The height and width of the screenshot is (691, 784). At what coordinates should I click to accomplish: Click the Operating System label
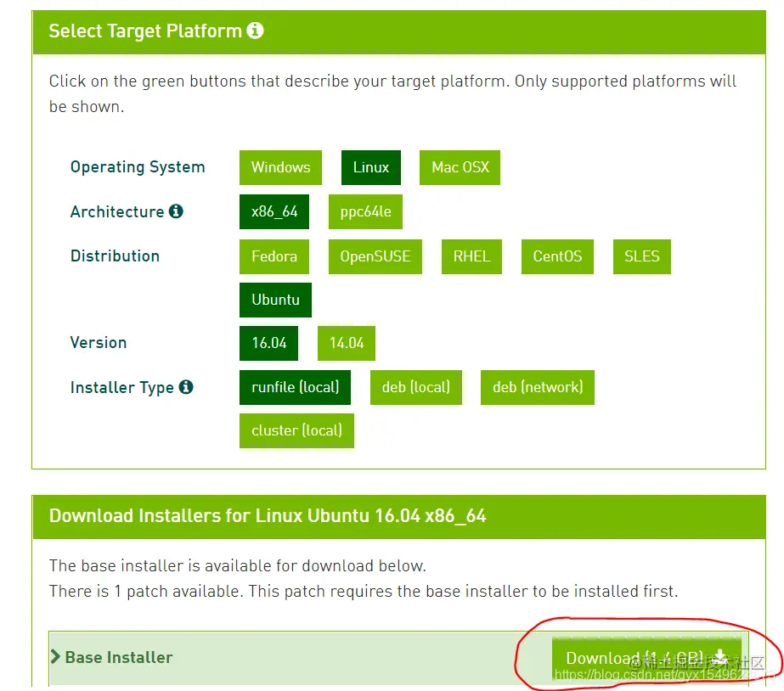pyautogui.click(x=138, y=167)
